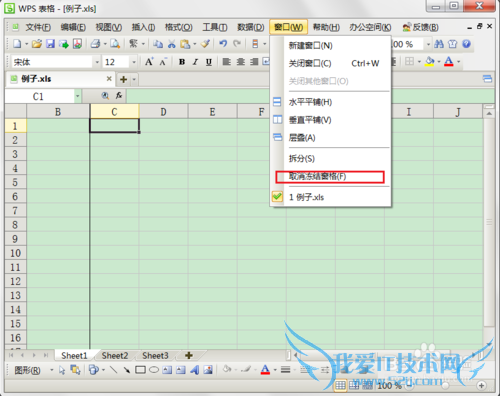The height and width of the screenshot is (396, 500).
Task: Click the Cut scissors icon
Action: point(171,44)
